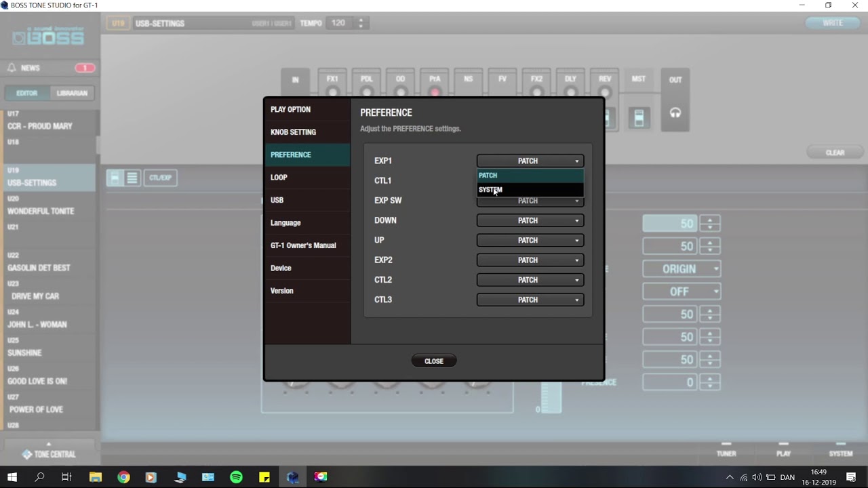Open Device settings tab
868x488 pixels.
click(x=307, y=268)
